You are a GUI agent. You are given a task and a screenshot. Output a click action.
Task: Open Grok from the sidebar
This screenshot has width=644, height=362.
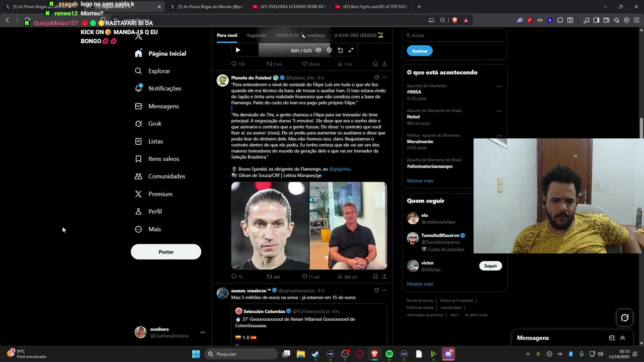tap(148, 124)
